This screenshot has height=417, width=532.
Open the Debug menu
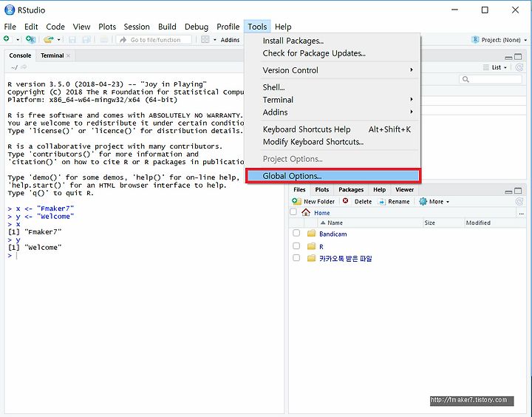point(197,27)
